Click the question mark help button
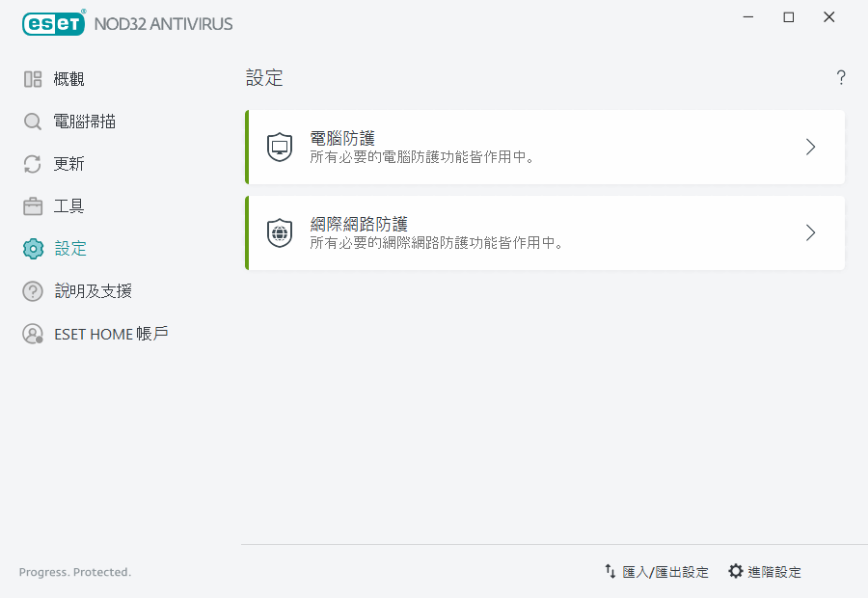The height and width of the screenshot is (598, 868). tap(841, 78)
